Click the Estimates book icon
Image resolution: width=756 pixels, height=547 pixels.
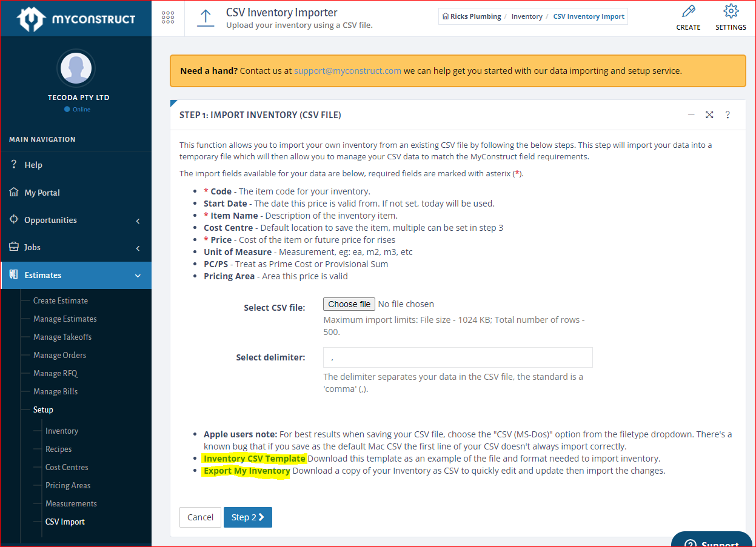tap(14, 274)
